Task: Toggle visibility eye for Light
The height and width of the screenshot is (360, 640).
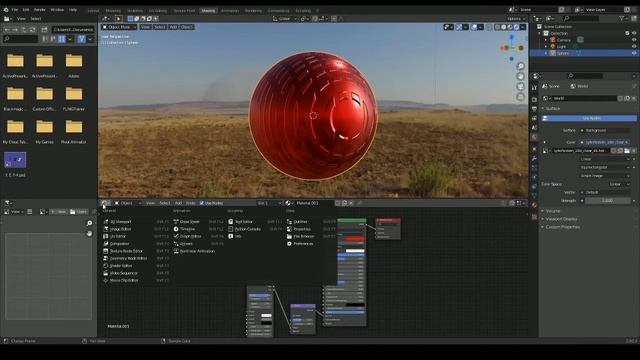Action: [634, 47]
